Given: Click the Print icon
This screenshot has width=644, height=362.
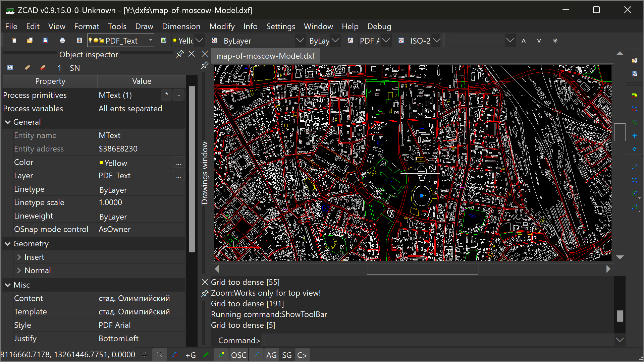Looking at the screenshot, I should 62,41.
